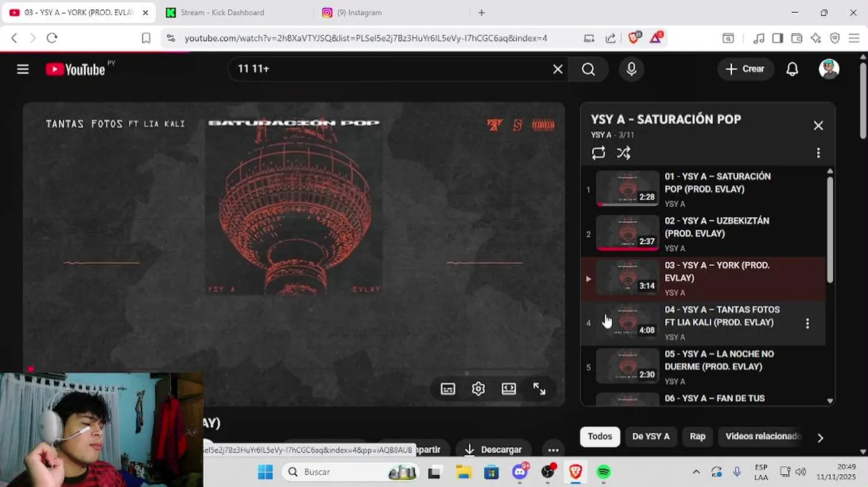The height and width of the screenshot is (487, 868).
Task: Select the Todos filter chip
Action: [x=600, y=437]
